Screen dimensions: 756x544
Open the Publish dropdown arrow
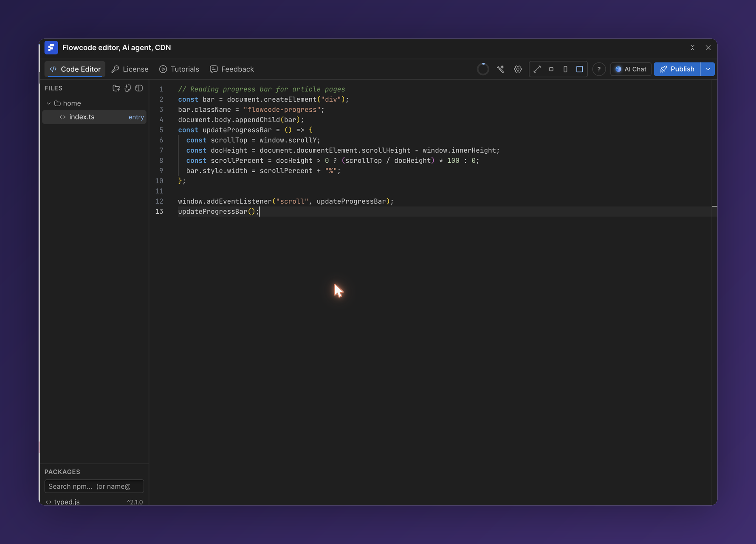click(708, 69)
